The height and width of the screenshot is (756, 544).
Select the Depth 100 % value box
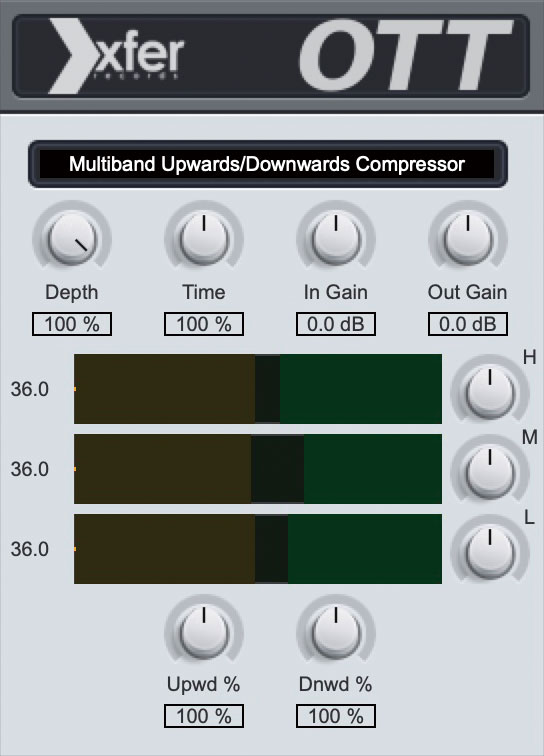click(x=72, y=324)
